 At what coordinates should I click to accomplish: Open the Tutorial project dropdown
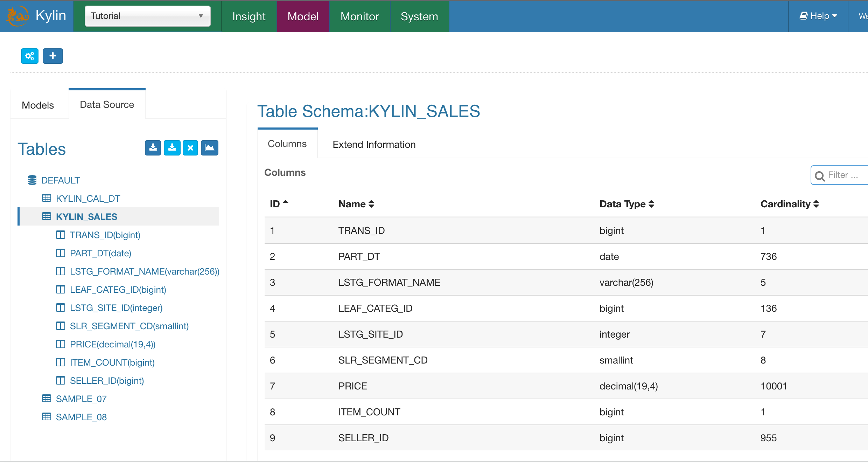tap(147, 16)
